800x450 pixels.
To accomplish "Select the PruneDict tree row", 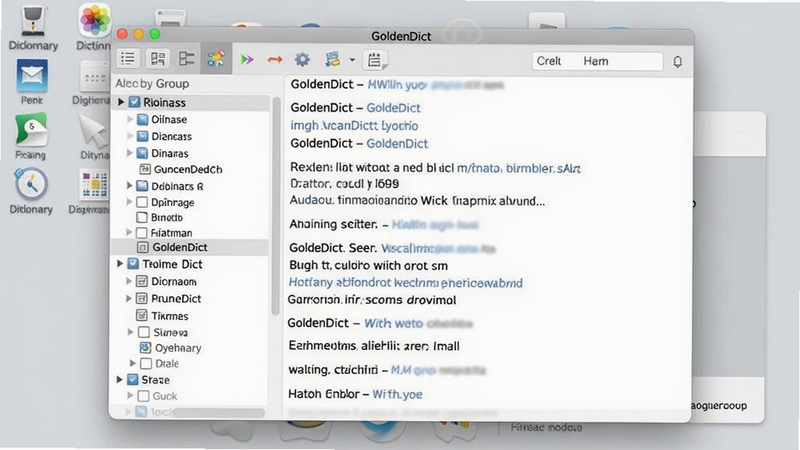I will coord(190,298).
